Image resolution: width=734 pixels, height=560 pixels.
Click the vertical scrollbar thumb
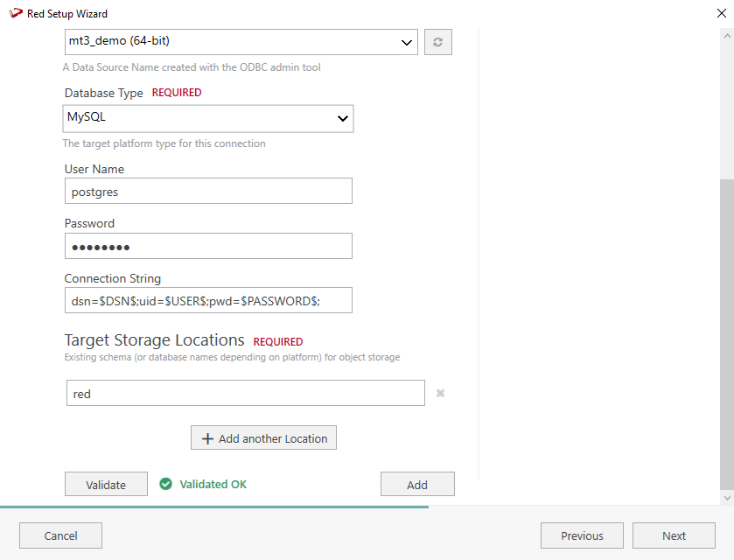pyautogui.click(x=727, y=332)
